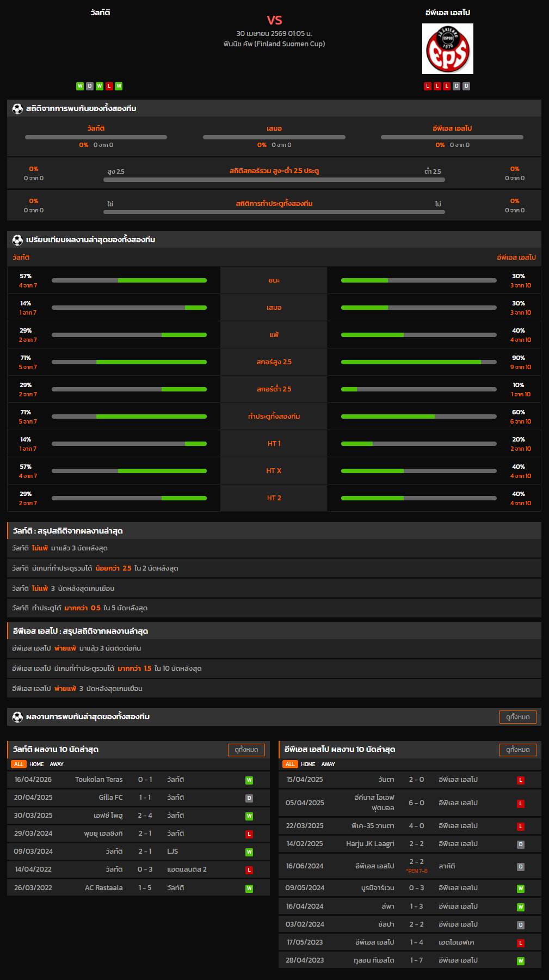
Task: Switch left results table to HOME filter
Action: click(x=36, y=764)
